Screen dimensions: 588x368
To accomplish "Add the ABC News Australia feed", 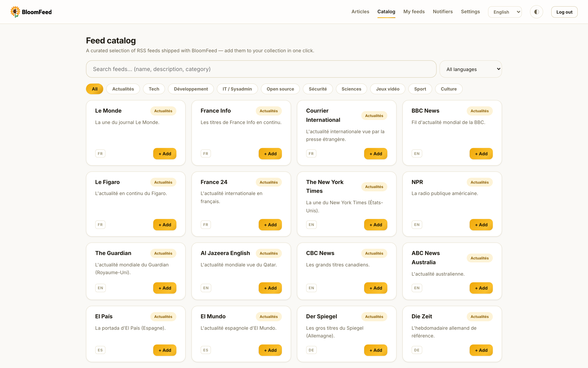I will pyautogui.click(x=481, y=288).
